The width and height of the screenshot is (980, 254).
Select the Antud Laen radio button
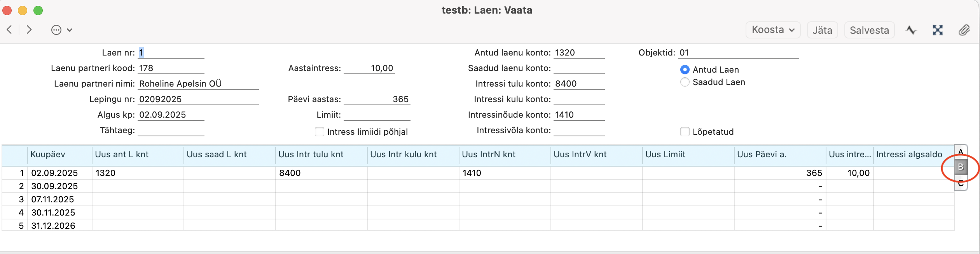tap(685, 70)
